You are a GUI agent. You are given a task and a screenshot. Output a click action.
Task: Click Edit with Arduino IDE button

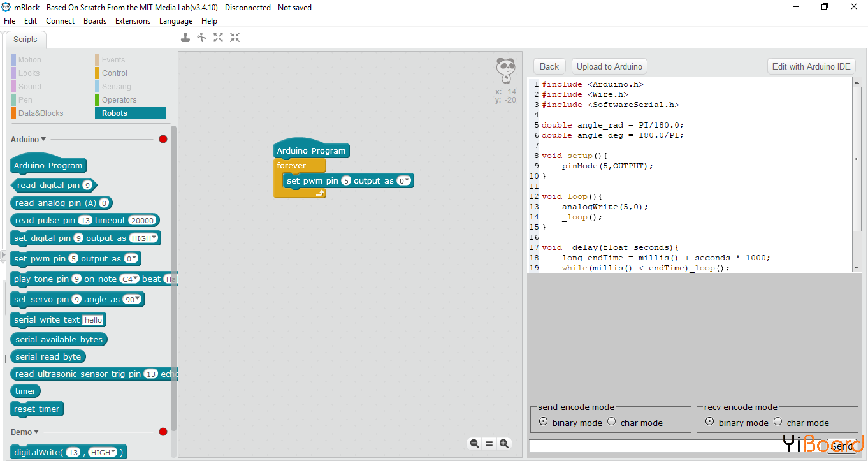pos(811,66)
